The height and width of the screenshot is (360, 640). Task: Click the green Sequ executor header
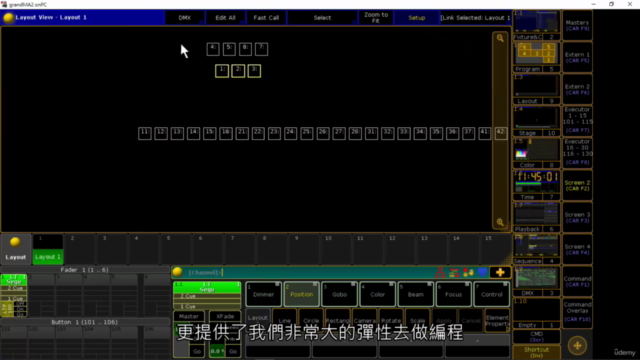pyautogui.click(x=207, y=287)
